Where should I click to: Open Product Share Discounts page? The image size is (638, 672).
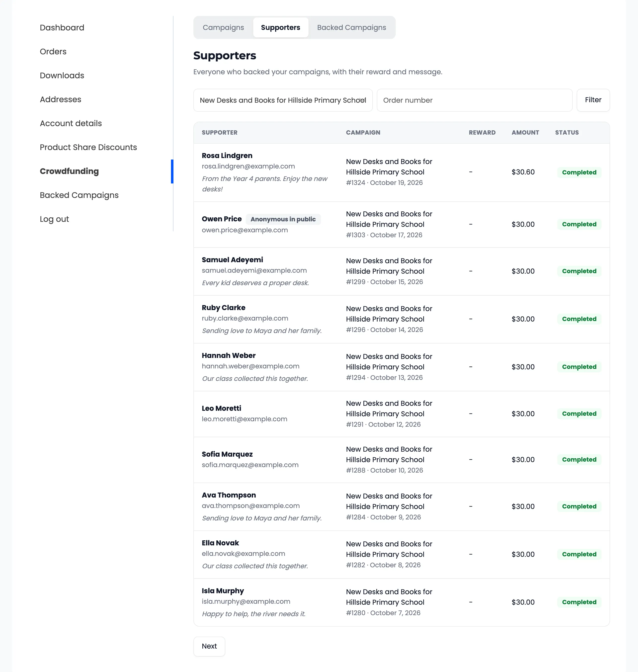[88, 147]
